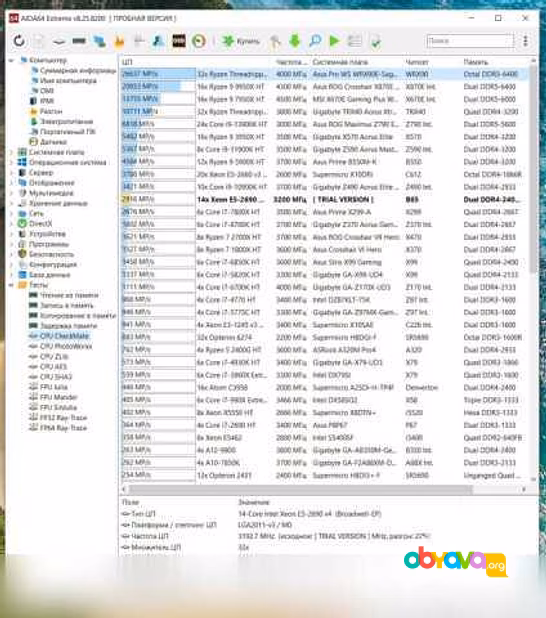The width and height of the screenshot is (546, 618).
Task: Click the magnifier search icon in toolbar
Action: click(315, 41)
